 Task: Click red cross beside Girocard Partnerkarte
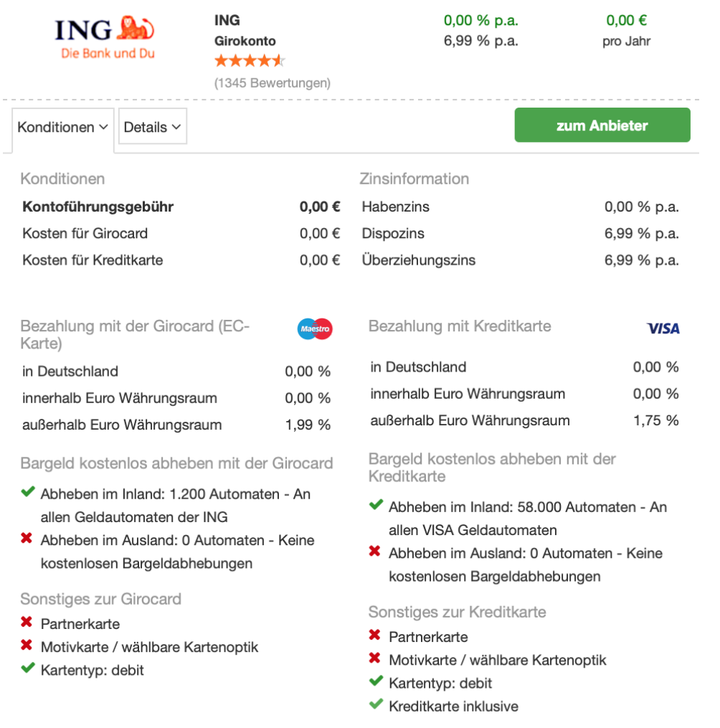click(x=27, y=623)
